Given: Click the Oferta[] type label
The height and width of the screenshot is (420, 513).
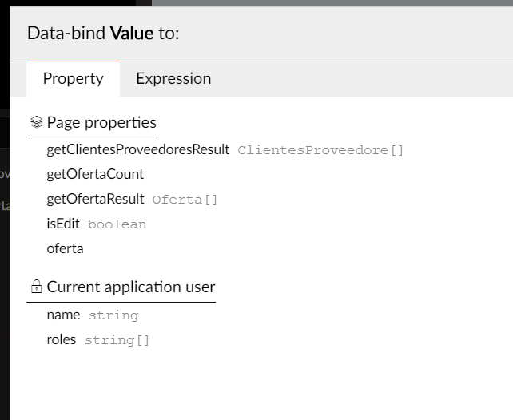Looking at the screenshot, I should click(x=185, y=200).
